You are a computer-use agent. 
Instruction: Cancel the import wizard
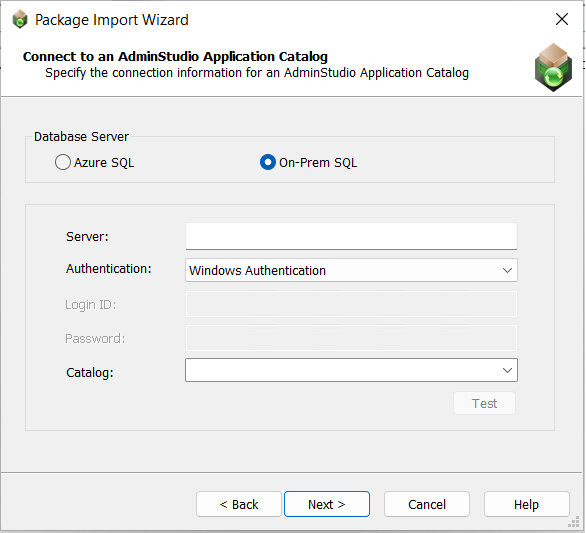coord(427,504)
